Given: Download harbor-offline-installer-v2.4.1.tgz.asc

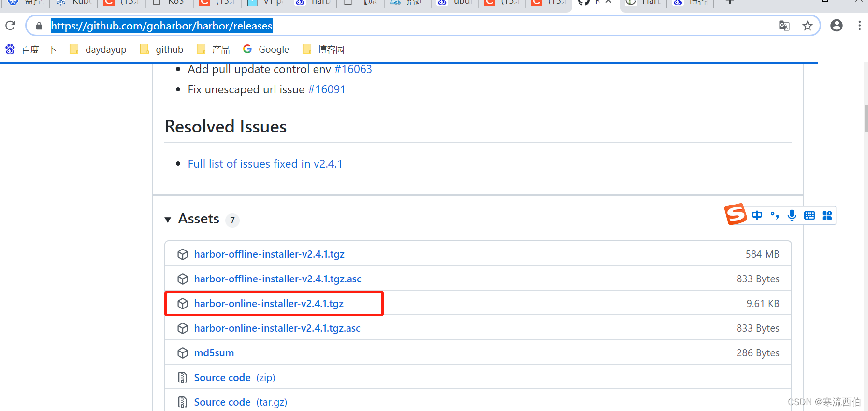Looking at the screenshot, I should (x=278, y=279).
